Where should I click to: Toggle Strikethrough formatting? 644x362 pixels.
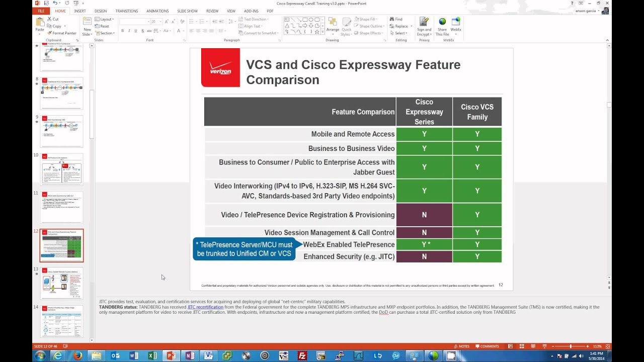click(x=149, y=31)
